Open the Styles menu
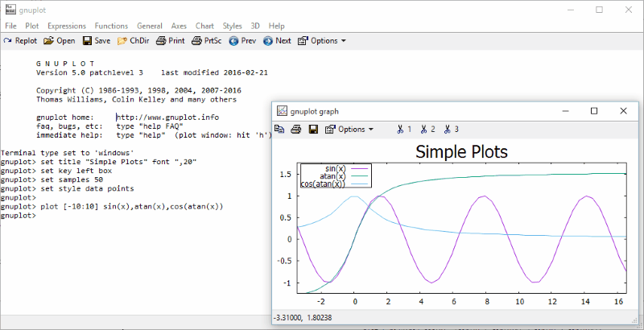 [232, 26]
